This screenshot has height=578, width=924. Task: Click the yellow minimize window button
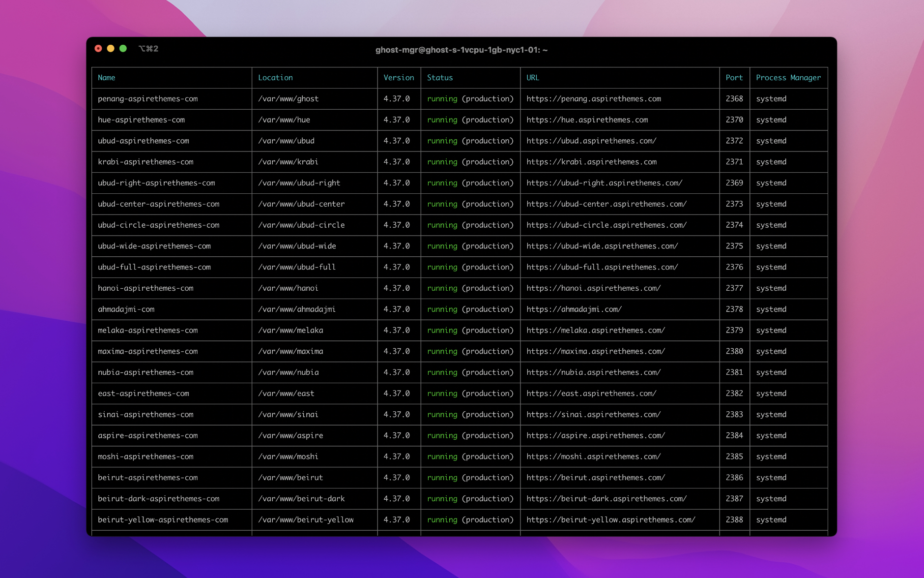click(x=111, y=48)
